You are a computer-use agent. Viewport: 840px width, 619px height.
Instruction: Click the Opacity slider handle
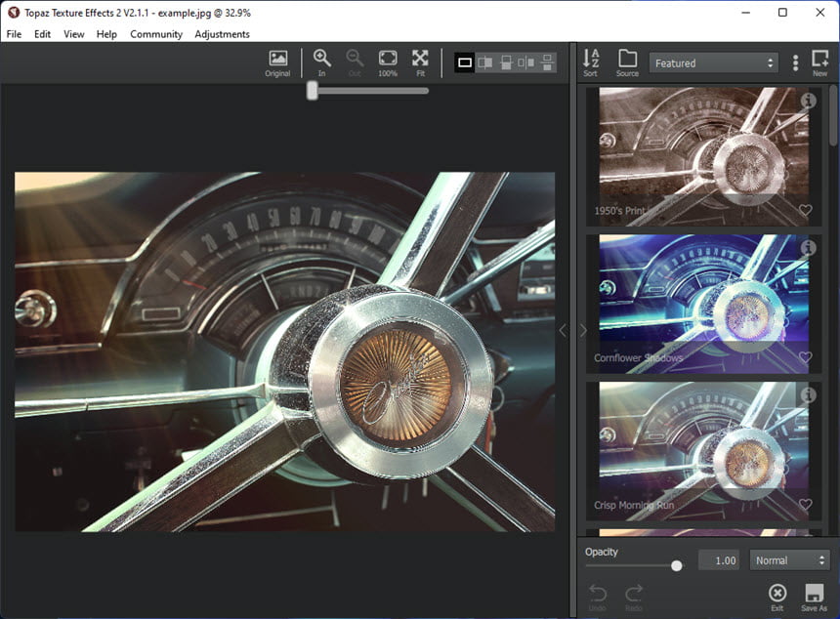coord(677,565)
